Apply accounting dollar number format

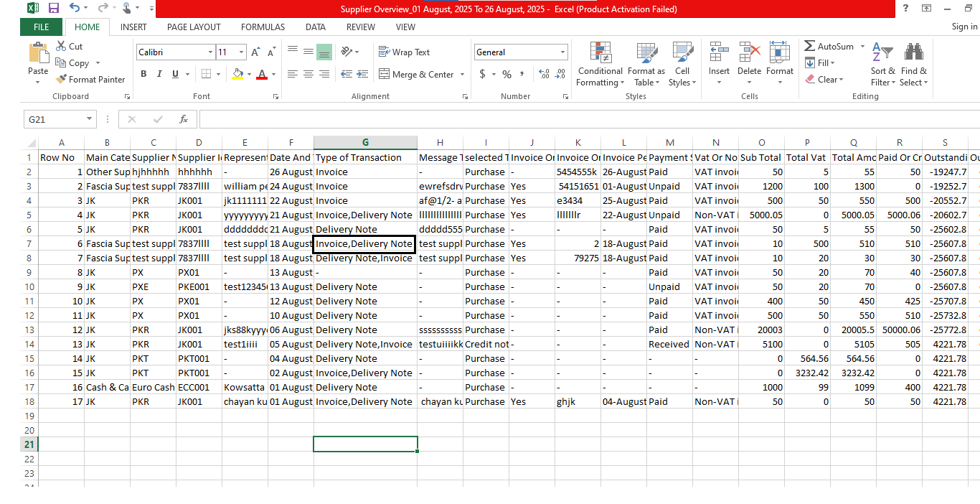pyautogui.click(x=483, y=74)
